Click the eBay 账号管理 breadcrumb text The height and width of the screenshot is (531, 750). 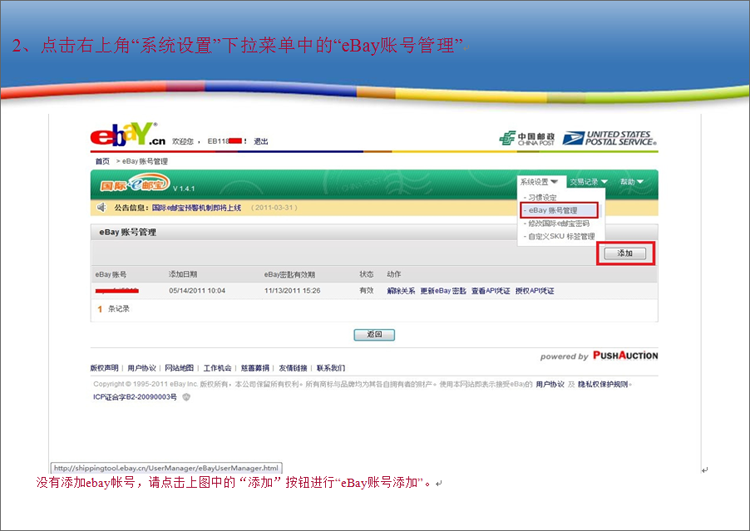point(145,161)
